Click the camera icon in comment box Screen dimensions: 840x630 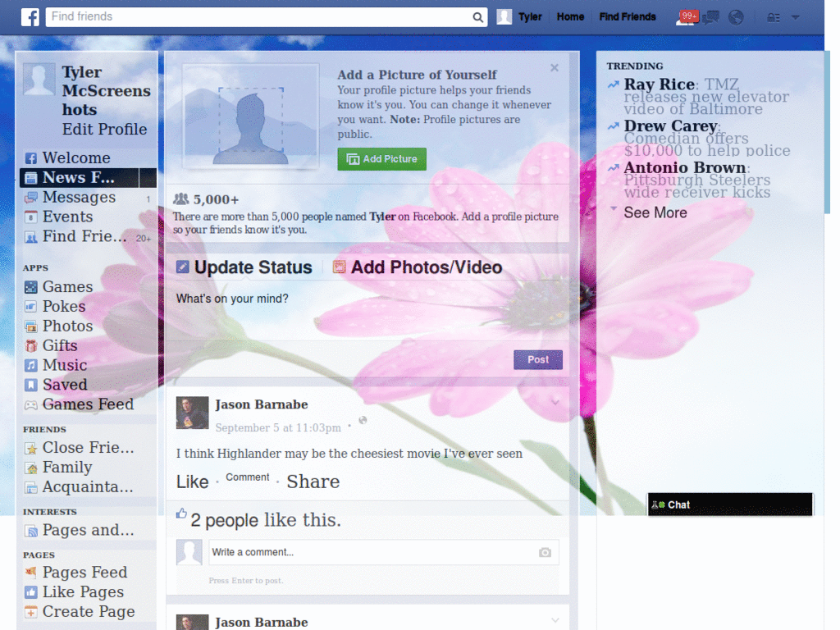click(545, 552)
